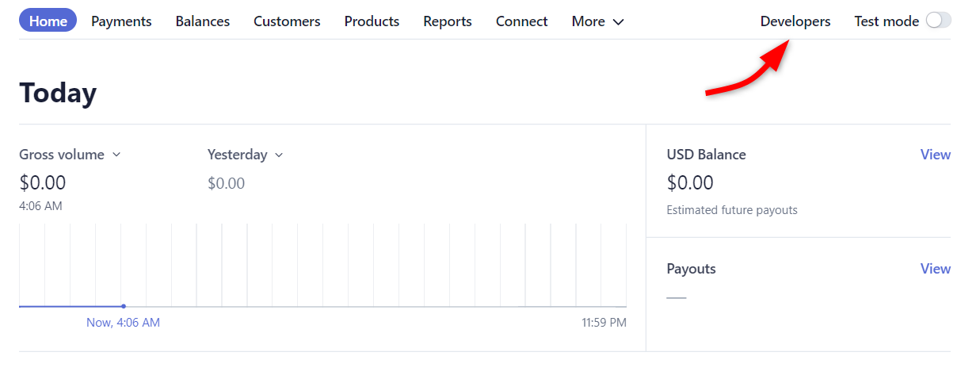Open the Payments tab

coord(121,21)
